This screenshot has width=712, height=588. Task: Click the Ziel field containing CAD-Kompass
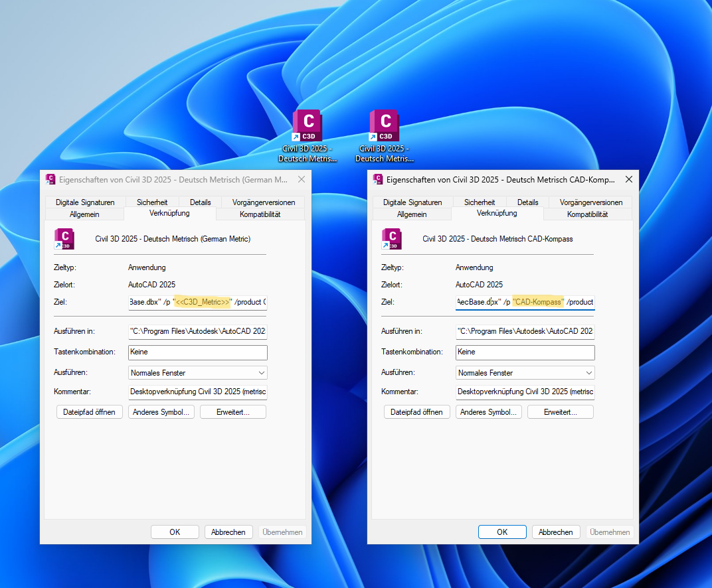click(525, 302)
